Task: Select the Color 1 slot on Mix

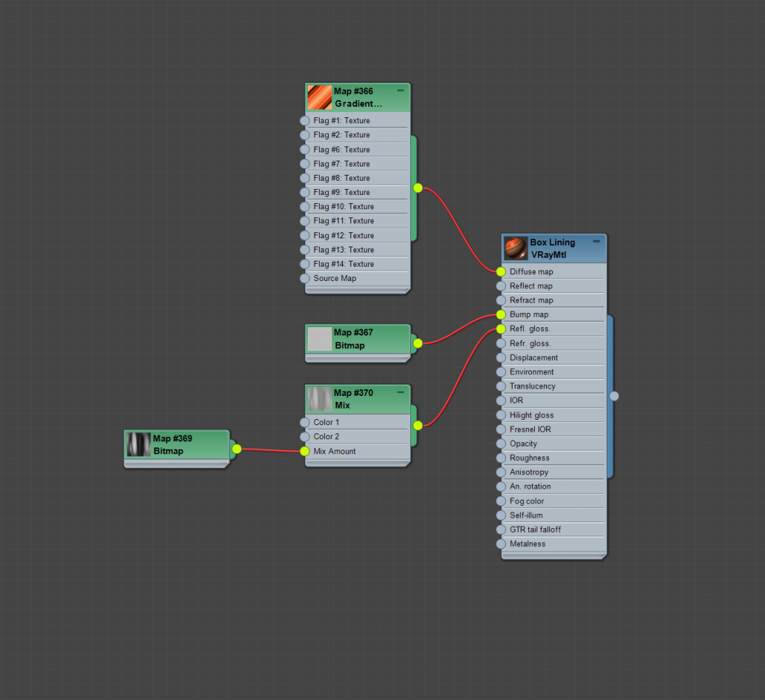Action: pos(358,422)
